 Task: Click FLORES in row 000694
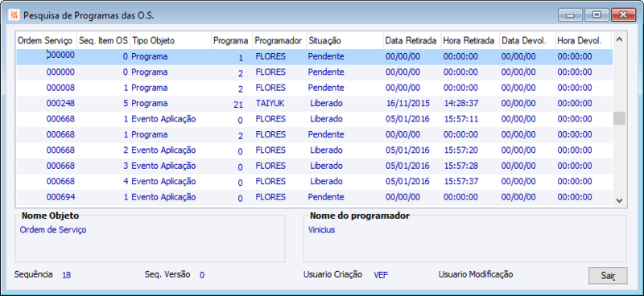pyautogui.click(x=270, y=197)
